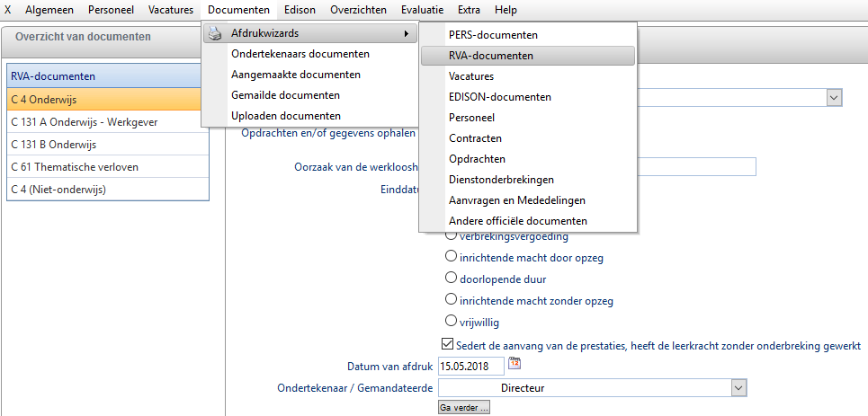Select inrichtende macht zonder opzeg option
868x416 pixels.
452,300
